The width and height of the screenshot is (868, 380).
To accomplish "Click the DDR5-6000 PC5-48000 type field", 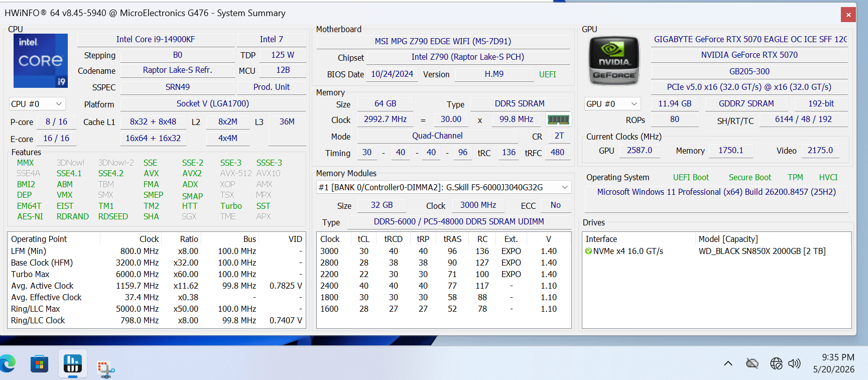I will point(459,221).
